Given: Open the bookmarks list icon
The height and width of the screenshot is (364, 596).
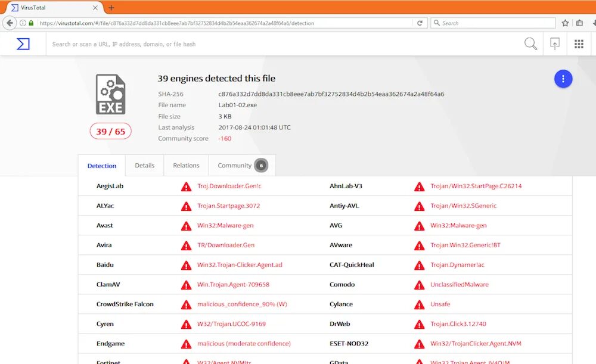Looking at the screenshot, I should click(579, 23).
